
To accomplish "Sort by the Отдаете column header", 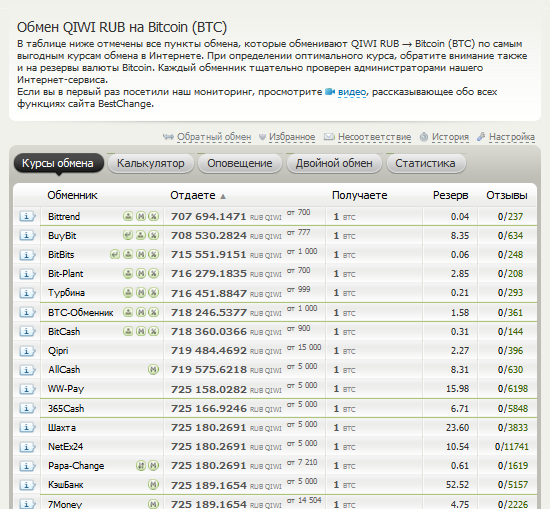I will [x=193, y=195].
